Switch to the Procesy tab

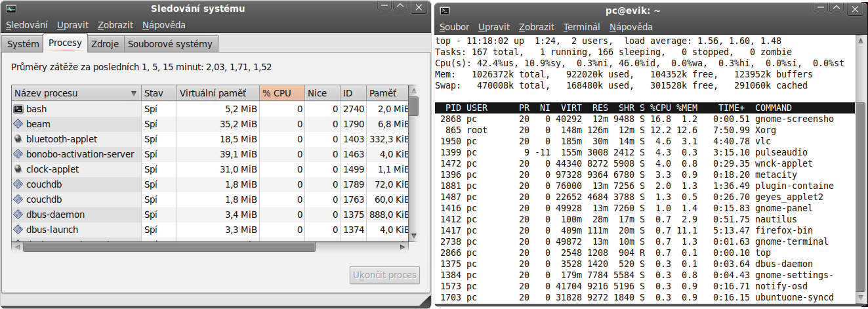point(65,43)
